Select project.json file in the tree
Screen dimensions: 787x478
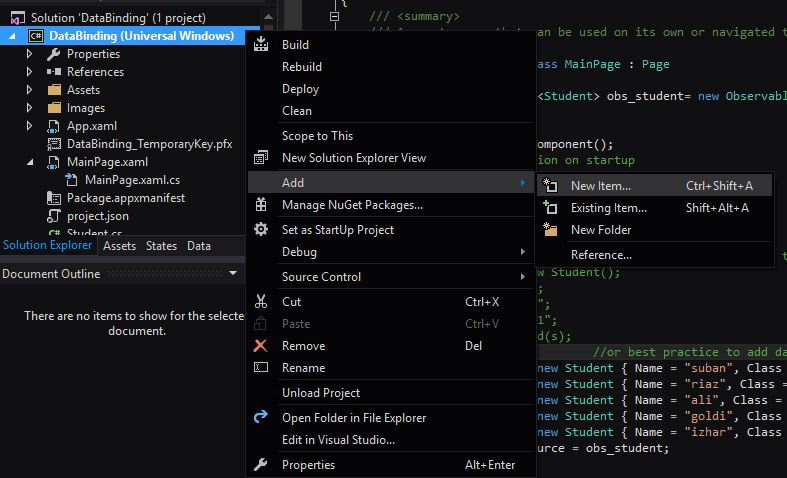98,216
